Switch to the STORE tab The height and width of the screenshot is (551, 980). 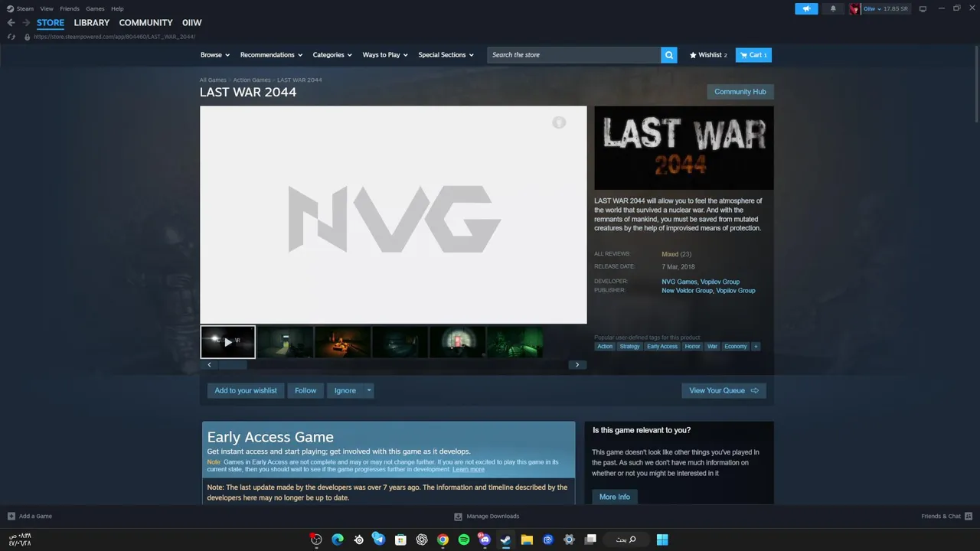51,23
